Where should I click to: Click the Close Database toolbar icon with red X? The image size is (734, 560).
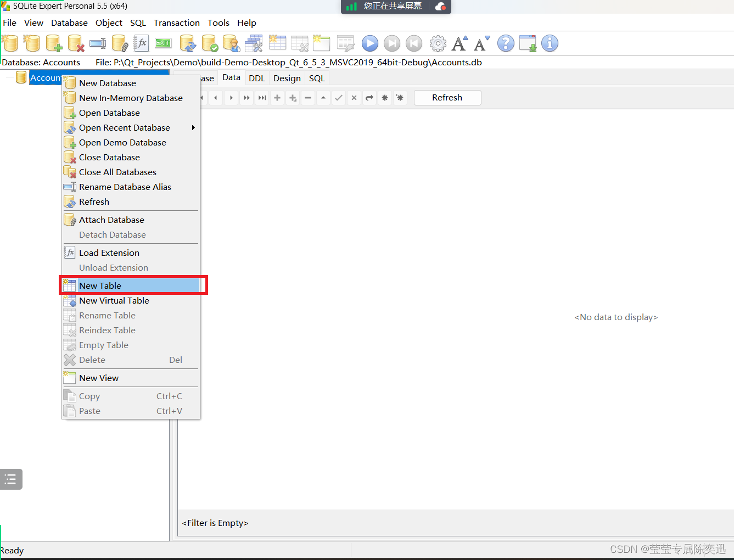[76, 43]
